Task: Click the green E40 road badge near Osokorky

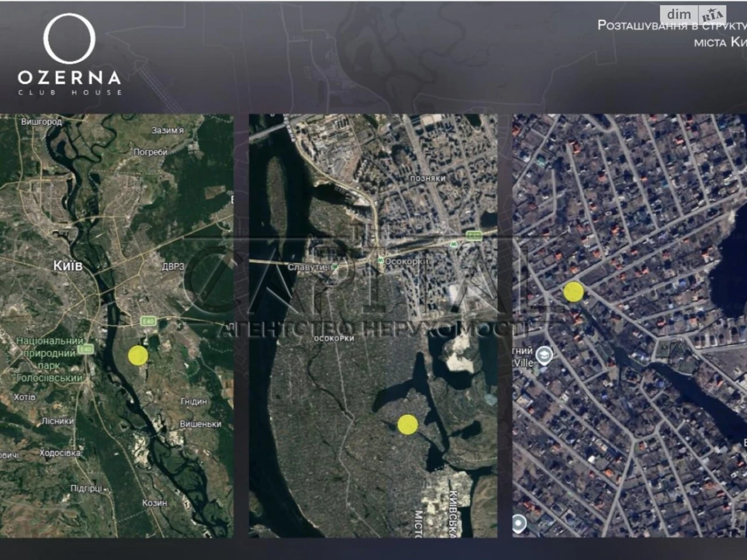Action: click(473, 236)
